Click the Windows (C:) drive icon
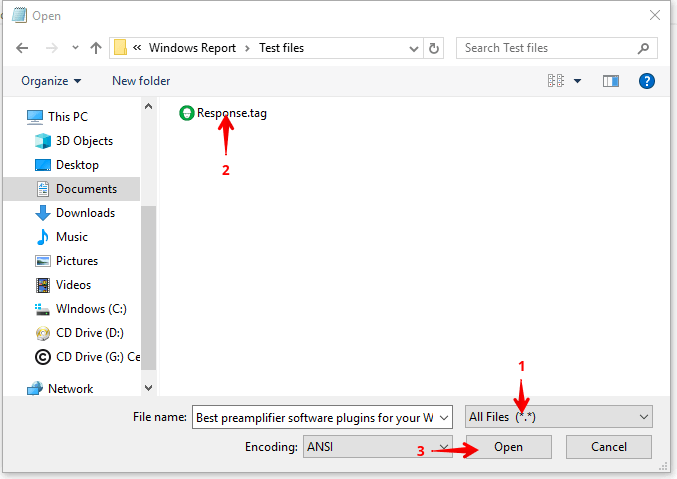Image resolution: width=677 pixels, height=479 pixels. click(x=42, y=309)
